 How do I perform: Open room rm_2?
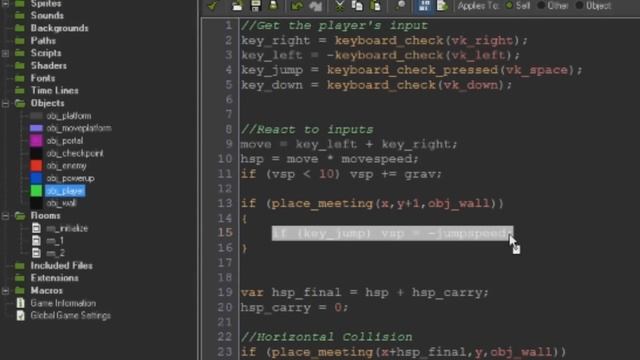[56, 253]
